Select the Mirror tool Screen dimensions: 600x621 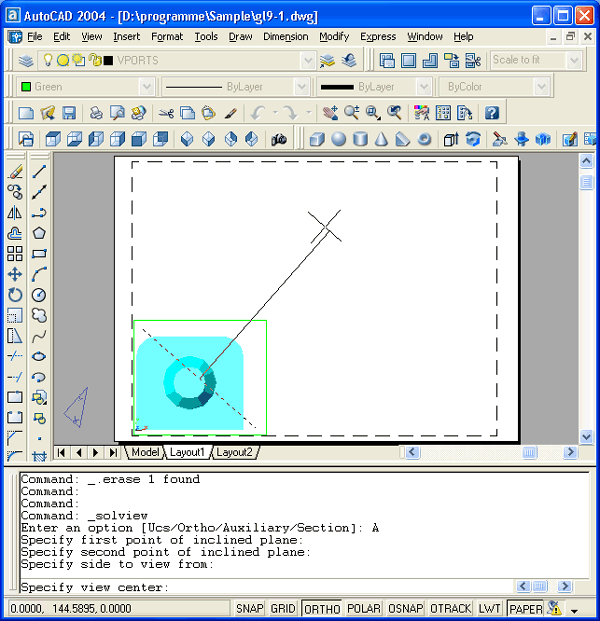point(15,212)
